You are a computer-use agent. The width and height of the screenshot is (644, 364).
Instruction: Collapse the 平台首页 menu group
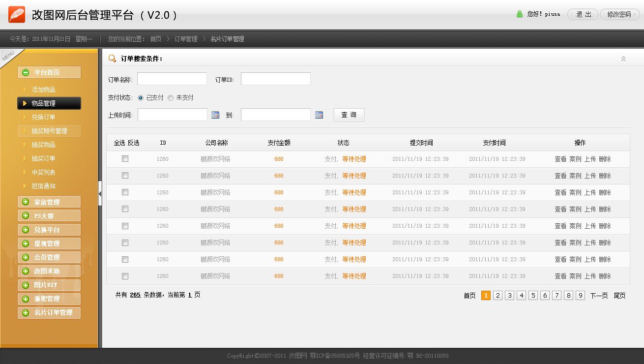(49, 72)
